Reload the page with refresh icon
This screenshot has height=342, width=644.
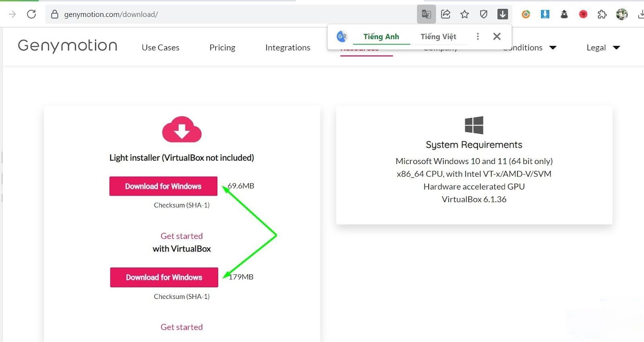(x=31, y=14)
